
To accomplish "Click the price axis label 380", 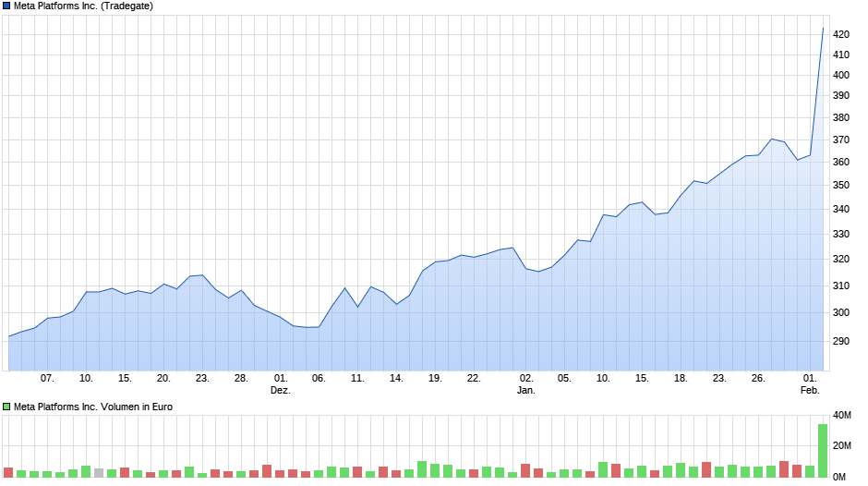I will [x=841, y=117].
